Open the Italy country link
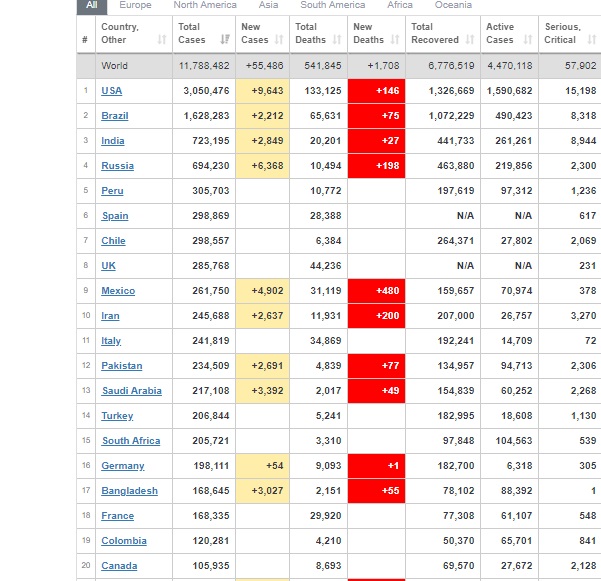 click(111, 341)
